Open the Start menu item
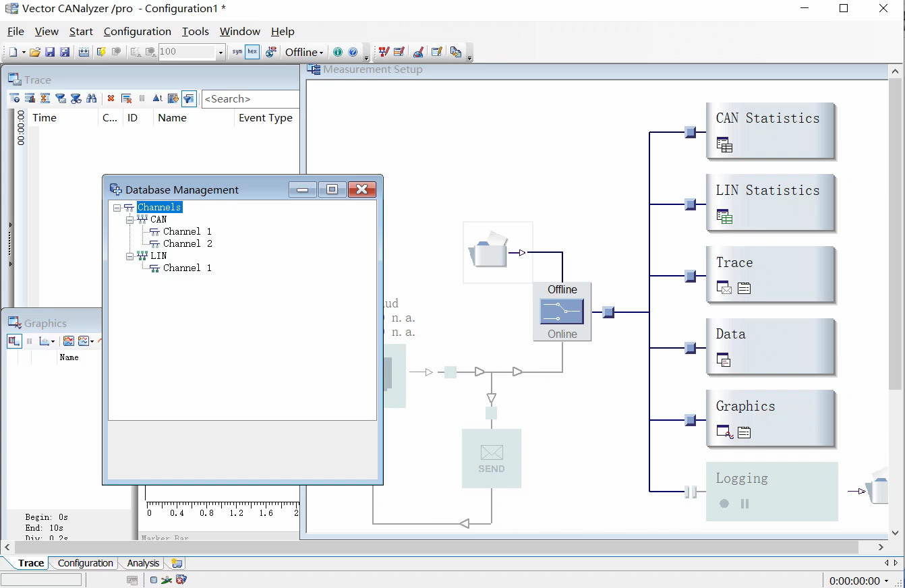The image size is (905, 588). 81,31
